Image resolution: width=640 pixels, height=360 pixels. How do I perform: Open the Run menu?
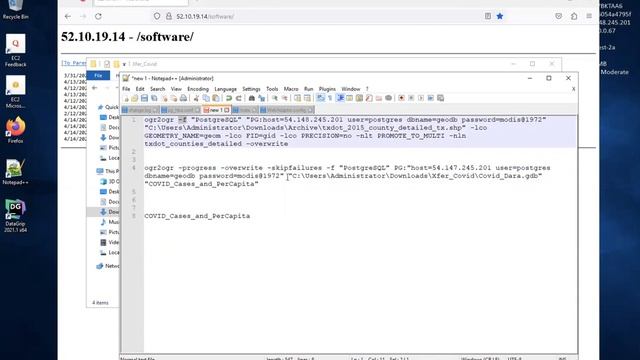309,89
